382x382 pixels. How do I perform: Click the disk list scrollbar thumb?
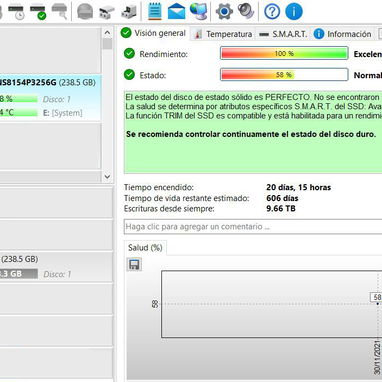(107, 44)
